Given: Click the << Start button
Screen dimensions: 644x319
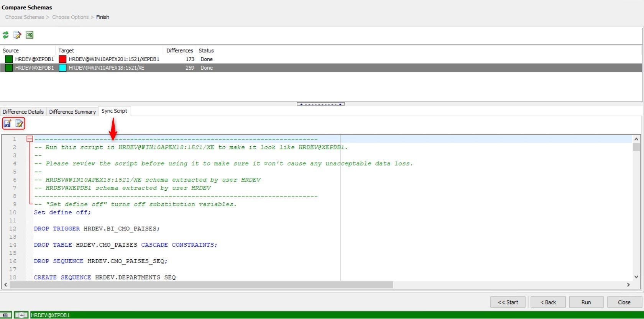Looking at the screenshot, I should point(508,302).
